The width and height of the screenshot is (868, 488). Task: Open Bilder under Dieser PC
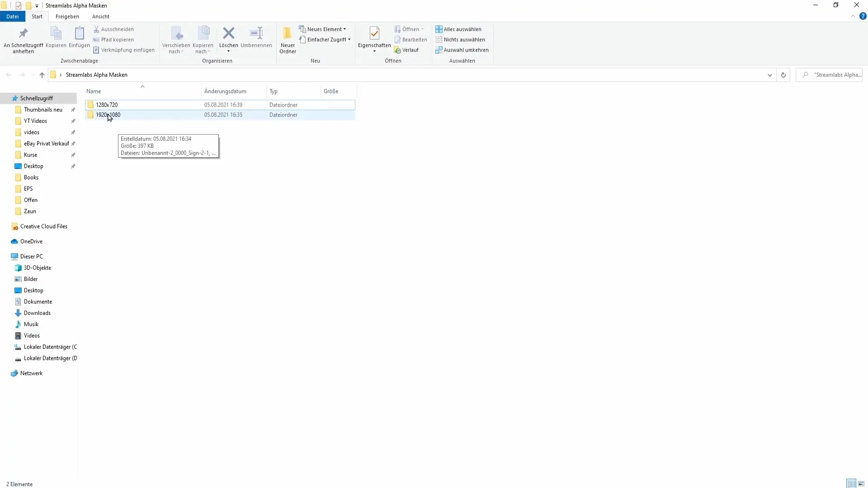pos(31,279)
